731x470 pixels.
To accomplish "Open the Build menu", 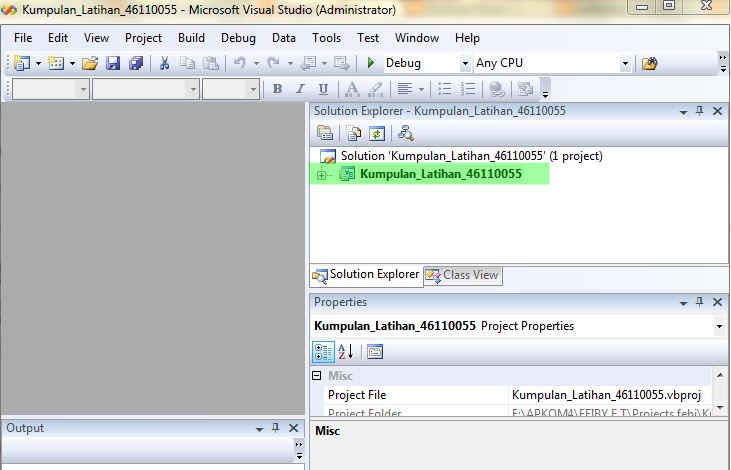I will pyautogui.click(x=191, y=38).
